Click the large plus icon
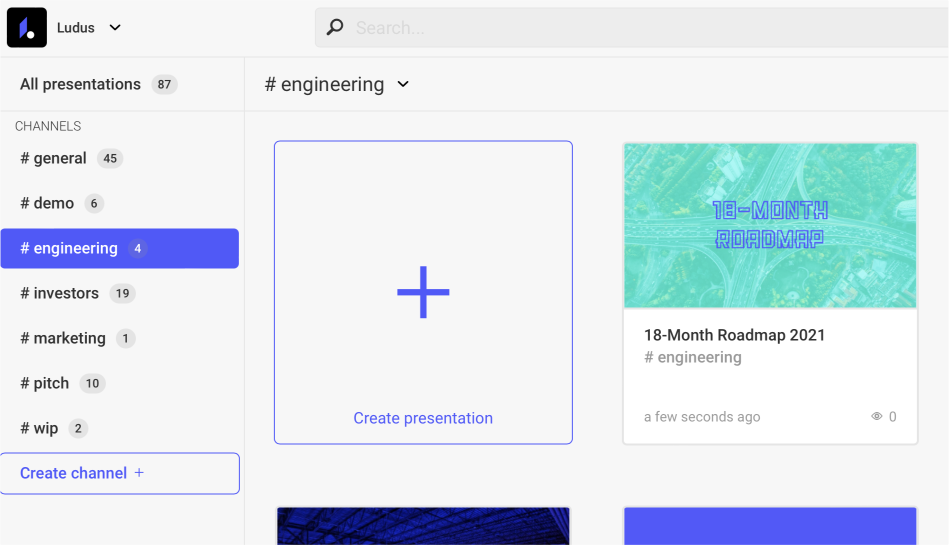 (423, 292)
